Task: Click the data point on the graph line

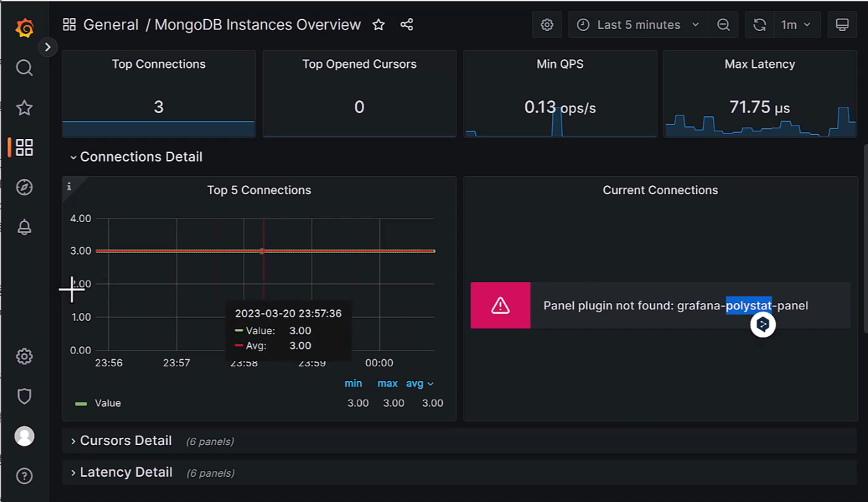Action: [262, 251]
